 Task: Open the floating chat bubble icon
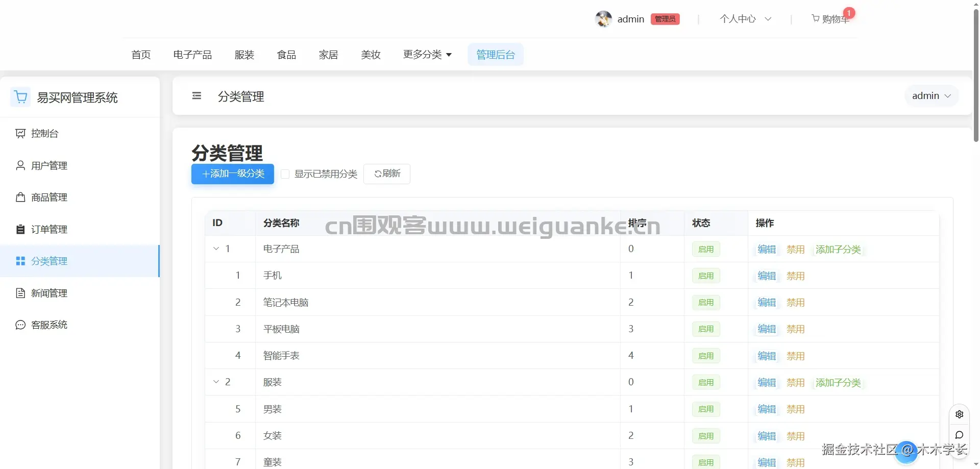(x=960, y=435)
